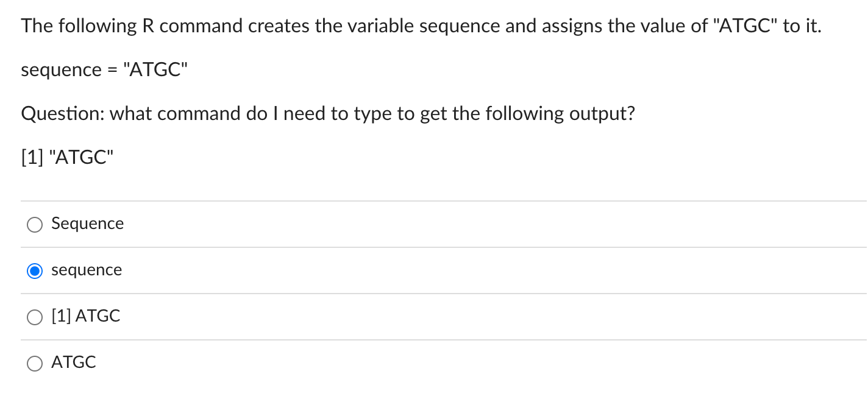Click the "[1] ATGC" label text
Screen dimensions: 868x402
85,316
